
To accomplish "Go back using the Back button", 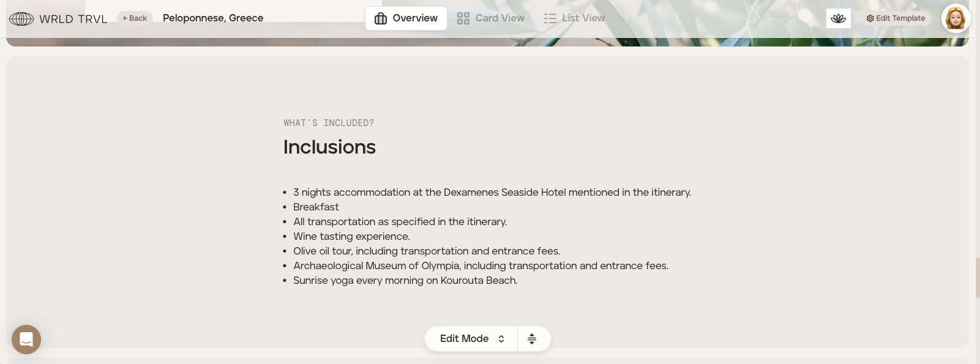I will click(135, 18).
